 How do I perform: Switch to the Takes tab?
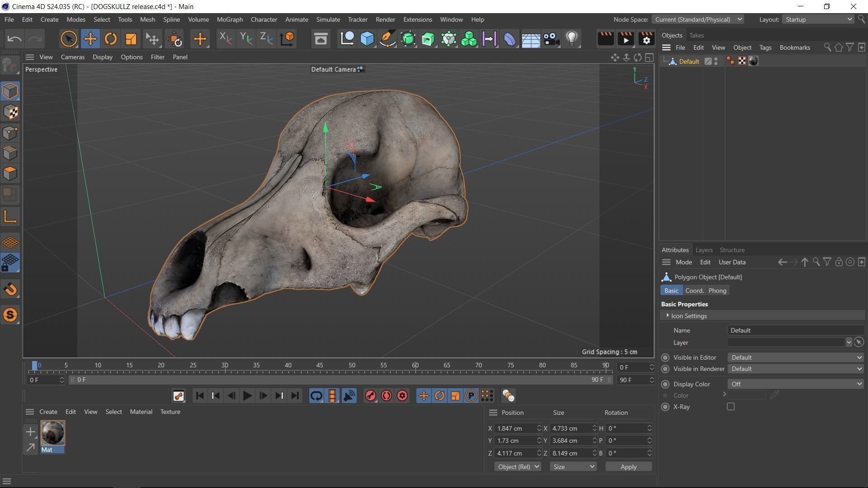(x=696, y=35)
